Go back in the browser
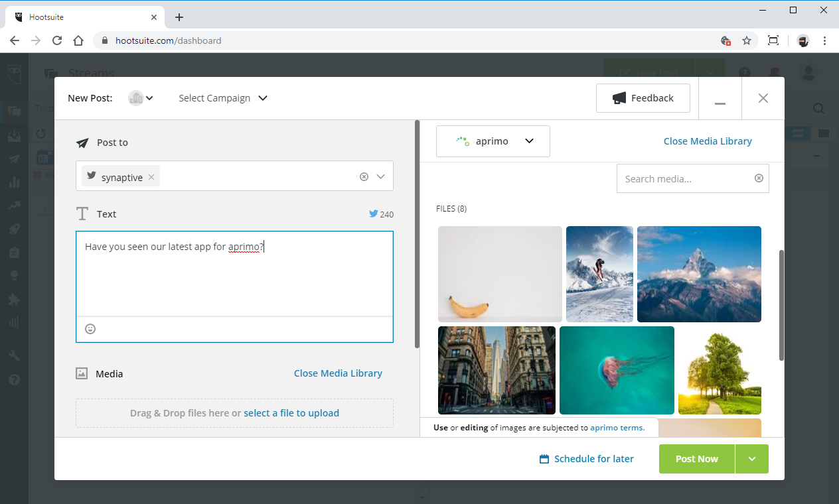This screenshot has width=839, height=504. (15, 40)
